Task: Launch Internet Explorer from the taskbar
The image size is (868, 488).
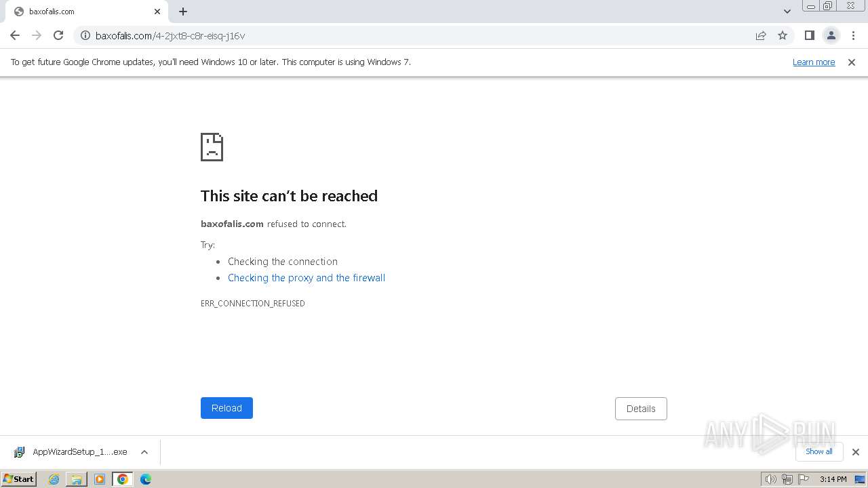Action: (54, 479)
